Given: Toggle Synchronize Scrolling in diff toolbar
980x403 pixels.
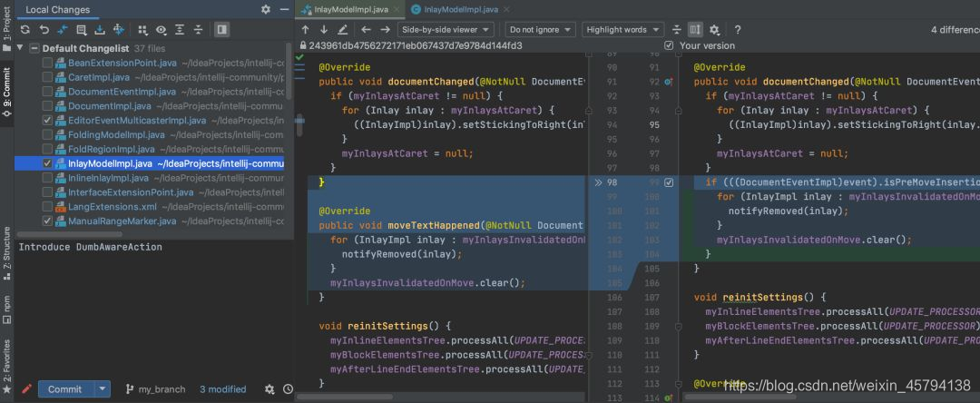Looking at the screenshot, I should point(695,29).
